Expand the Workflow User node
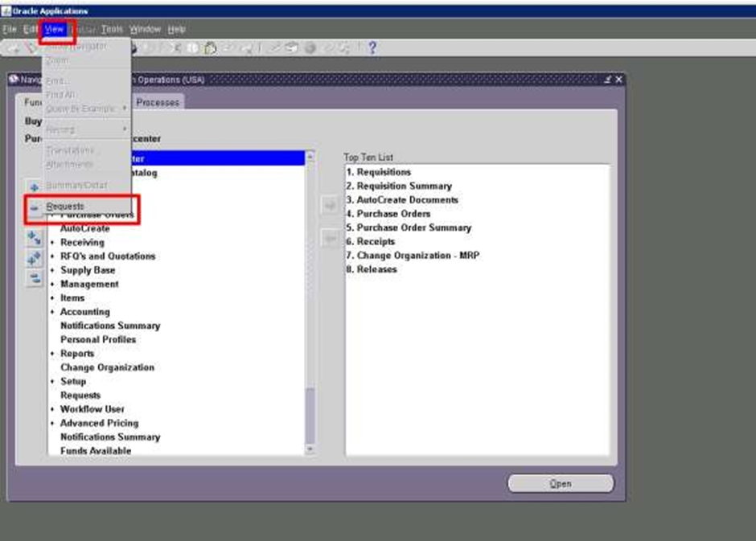 tap(52, 409)
